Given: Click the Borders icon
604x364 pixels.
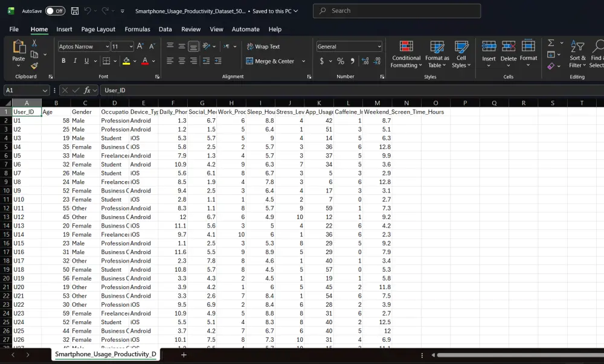Looking at the screenshot, I should tap(107, 61).
